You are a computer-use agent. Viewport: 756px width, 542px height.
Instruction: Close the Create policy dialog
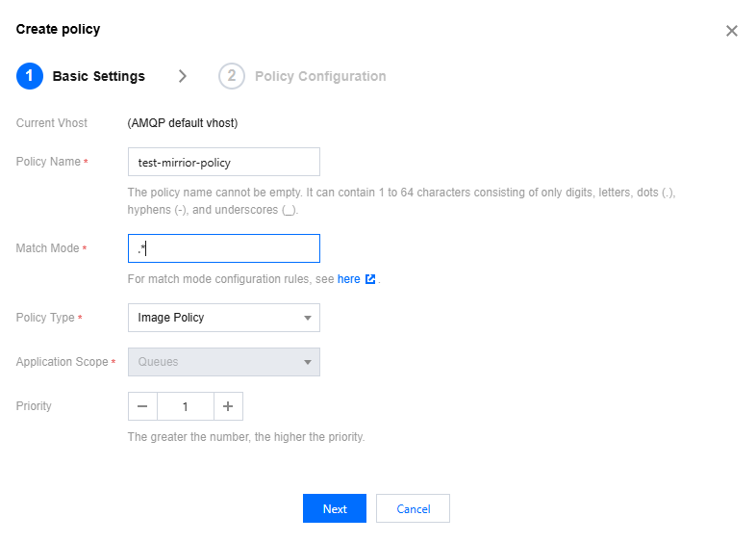(731, 31)
